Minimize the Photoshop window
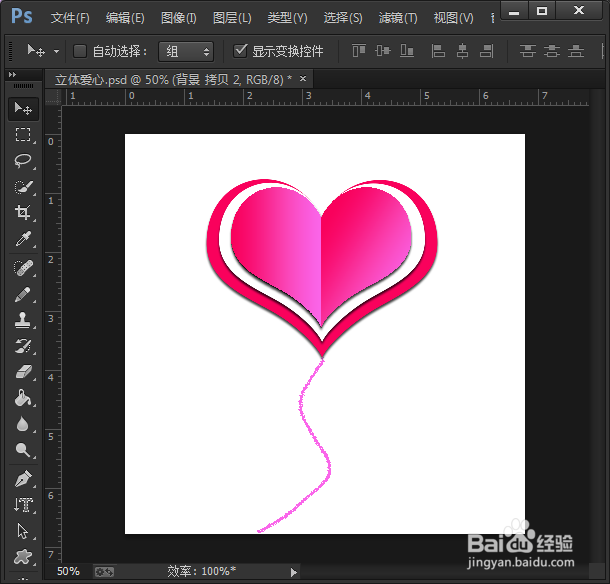 coord(514,11)
